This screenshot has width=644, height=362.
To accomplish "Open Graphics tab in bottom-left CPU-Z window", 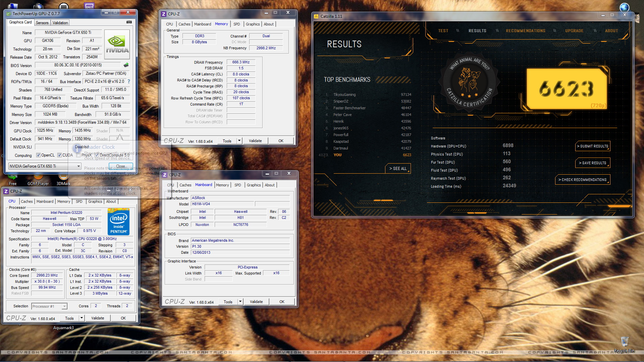I will click(x=95, y=201).
